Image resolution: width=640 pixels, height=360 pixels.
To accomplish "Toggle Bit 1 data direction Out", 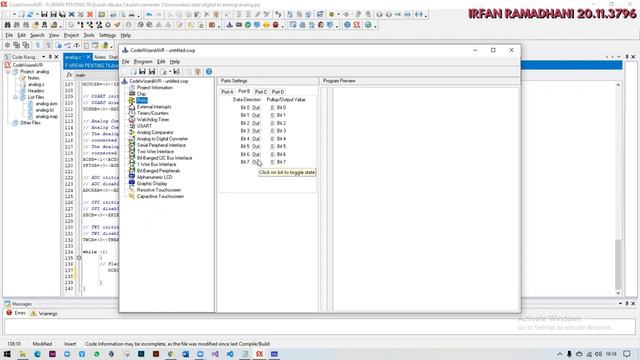I will 256,116.
